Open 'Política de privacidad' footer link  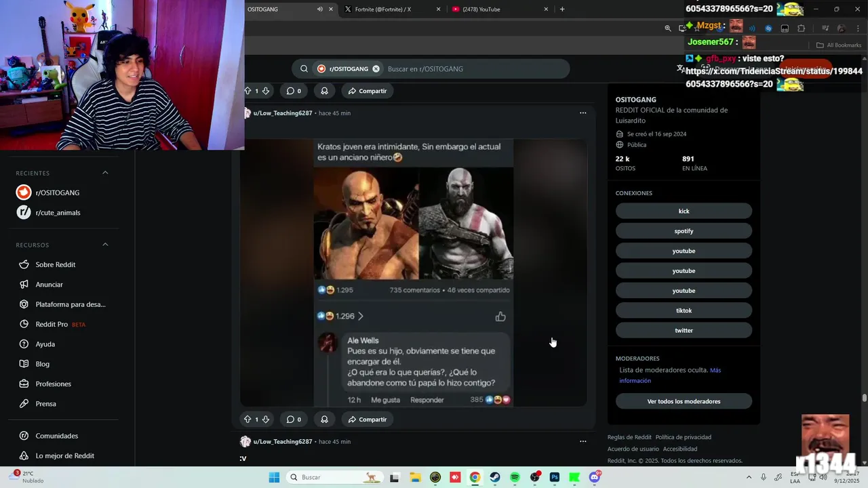click(x=683, y=437)
